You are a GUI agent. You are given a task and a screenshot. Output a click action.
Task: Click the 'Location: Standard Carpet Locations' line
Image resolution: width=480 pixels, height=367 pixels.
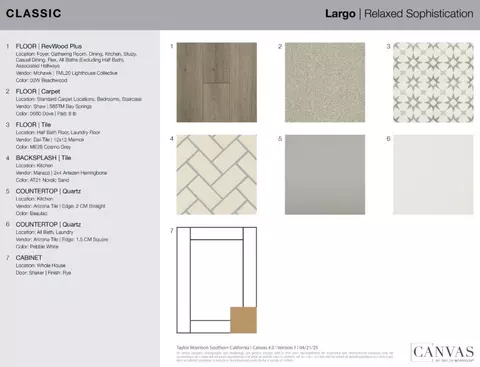[79, 99]
